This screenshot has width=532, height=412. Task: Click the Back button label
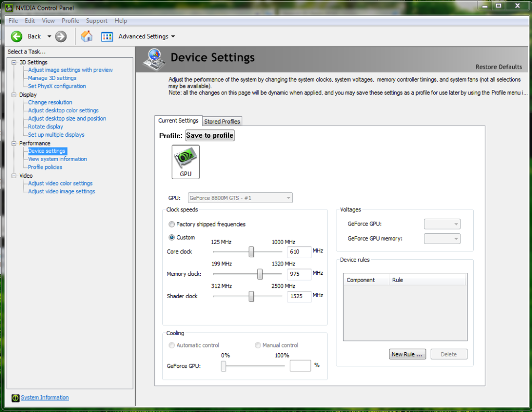(x=34, y=36)
